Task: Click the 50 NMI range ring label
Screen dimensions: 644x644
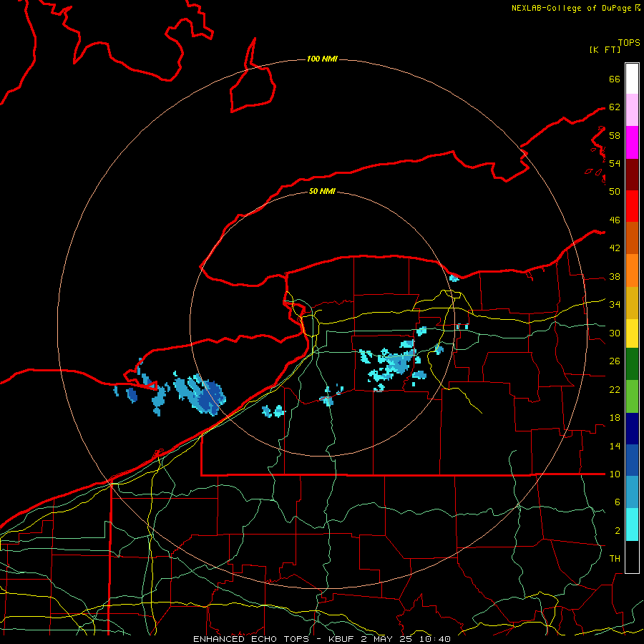Action: [322, 191]
